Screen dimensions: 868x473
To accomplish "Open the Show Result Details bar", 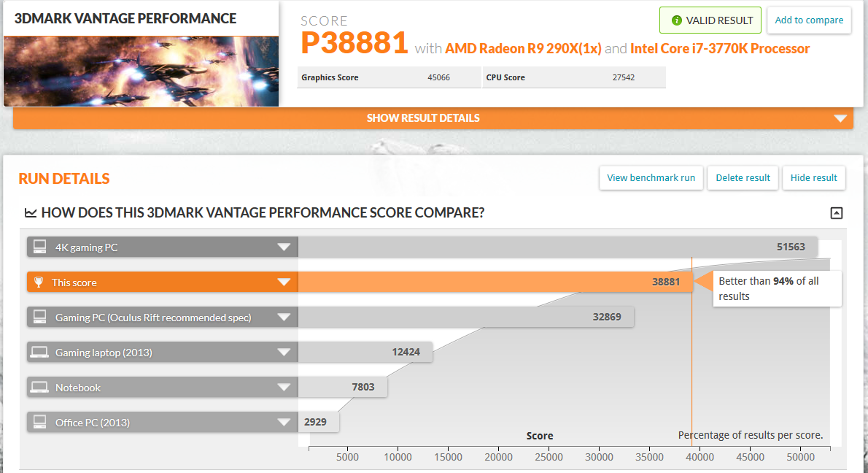I will [x=433, y=118].
